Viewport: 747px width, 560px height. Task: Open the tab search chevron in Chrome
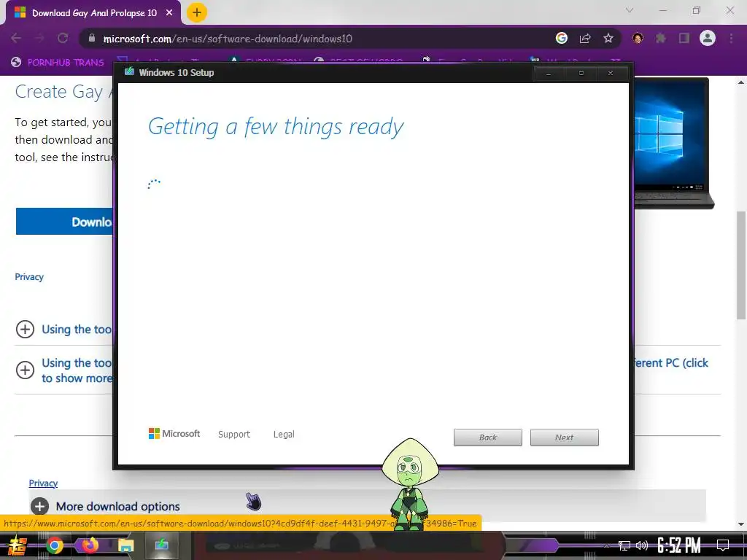pos(630,10)
